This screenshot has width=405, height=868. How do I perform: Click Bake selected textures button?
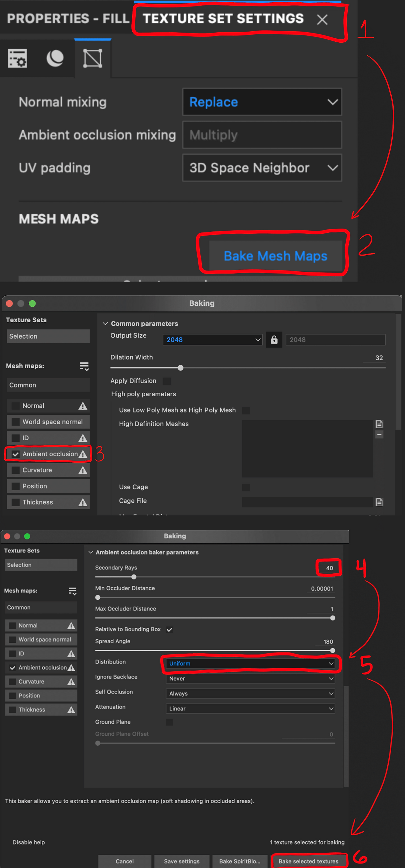pyautogui.click(x=308, y=861)
